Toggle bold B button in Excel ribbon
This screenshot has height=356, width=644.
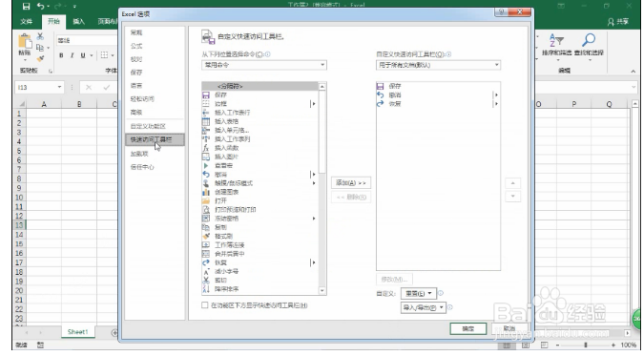pyautogui.click(x=61, y=55)
